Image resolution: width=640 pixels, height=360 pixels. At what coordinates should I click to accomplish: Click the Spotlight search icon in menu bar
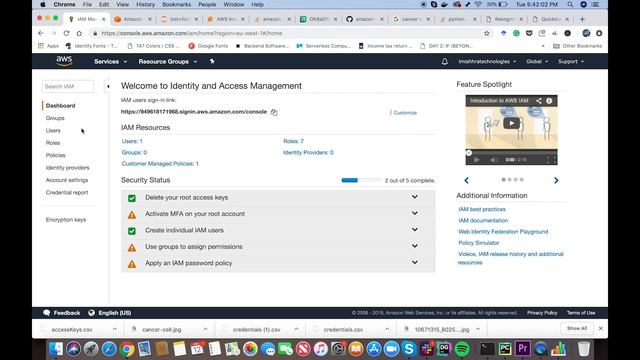pyautogui.click(x=570, y=4)
